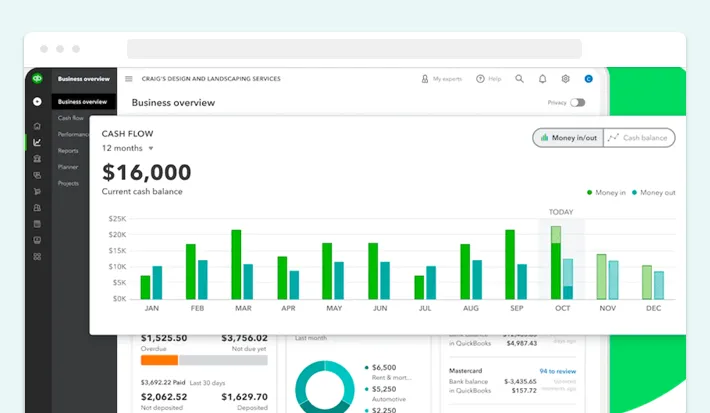Screen dimensions: 710x413
Task: Click the NOV light green forecast bar
Action: click(x=601, y=276)
